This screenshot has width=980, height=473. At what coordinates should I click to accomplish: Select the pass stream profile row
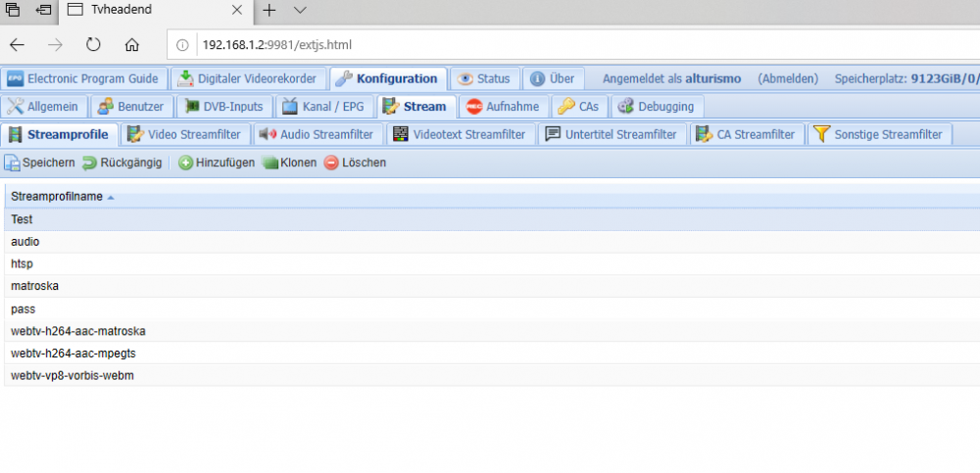[492, 308]
